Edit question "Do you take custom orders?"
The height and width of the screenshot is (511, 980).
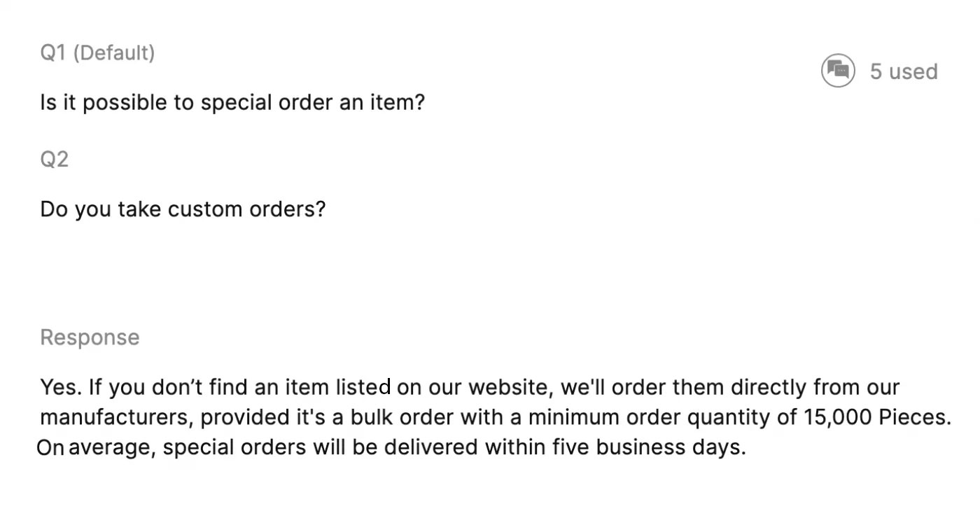[183, 209]
